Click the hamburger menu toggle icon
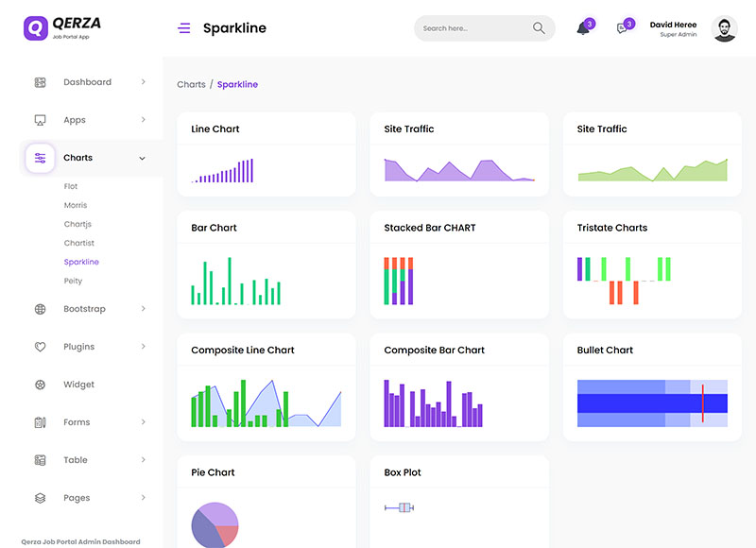Image resolution: width=756 pixels, height=548 pixels. [183, 28]
